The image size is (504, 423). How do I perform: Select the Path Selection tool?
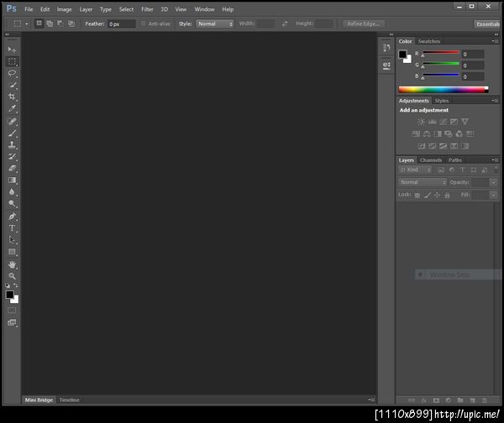pyautogui.click(x=13, y=240)
